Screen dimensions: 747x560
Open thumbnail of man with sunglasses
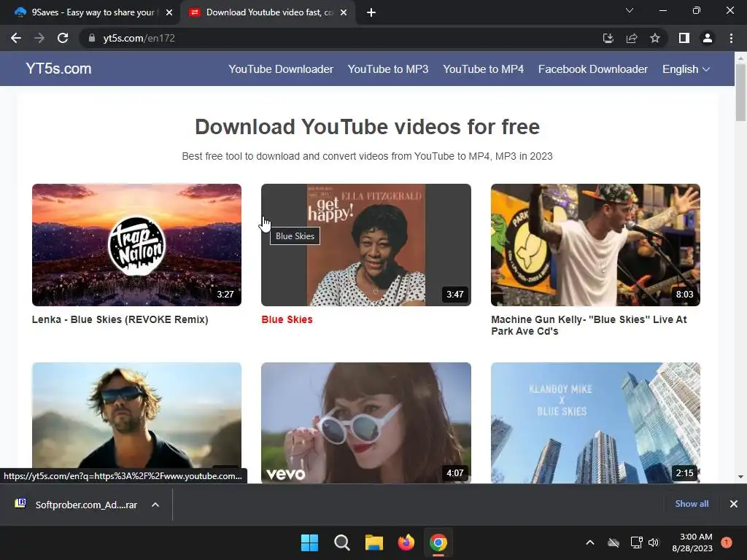(136, 423)
